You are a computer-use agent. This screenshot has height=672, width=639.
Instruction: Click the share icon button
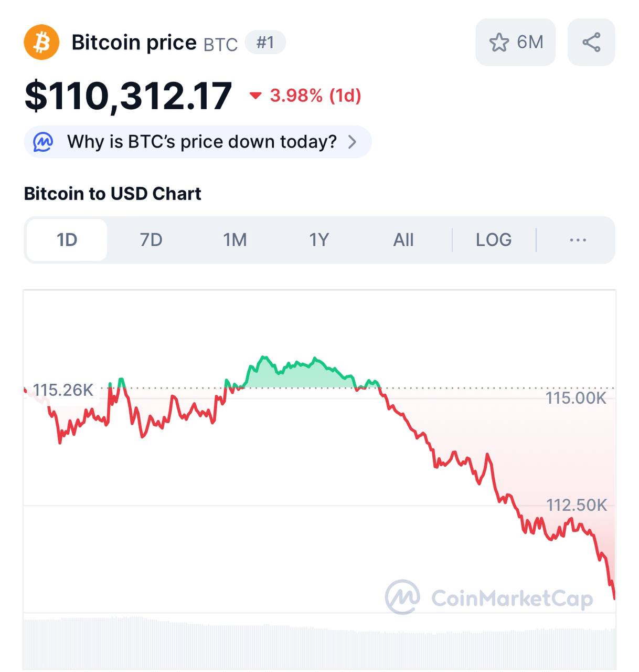591,43
